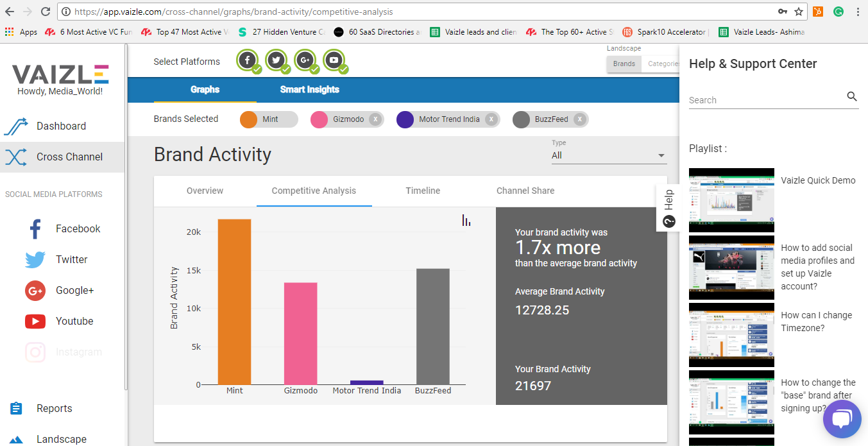Open Cross Channel from the sidebar

62,157
